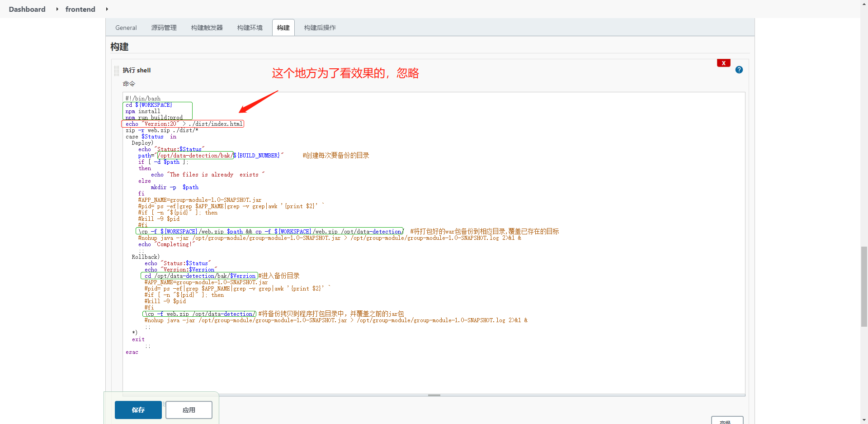868x424 pixels.
Task: Click the 命令 field label
Action: click(129, 84)
